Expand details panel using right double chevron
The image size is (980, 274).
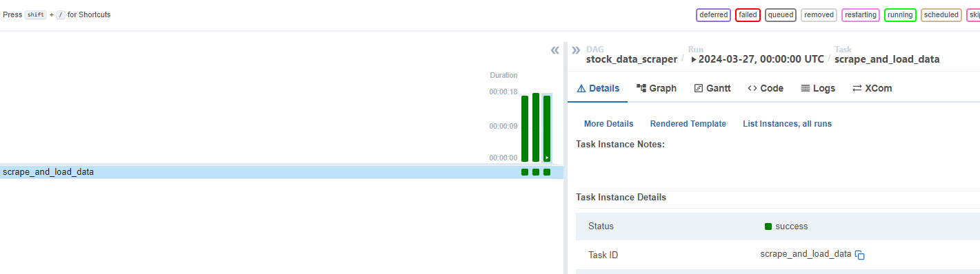point(576,50)
